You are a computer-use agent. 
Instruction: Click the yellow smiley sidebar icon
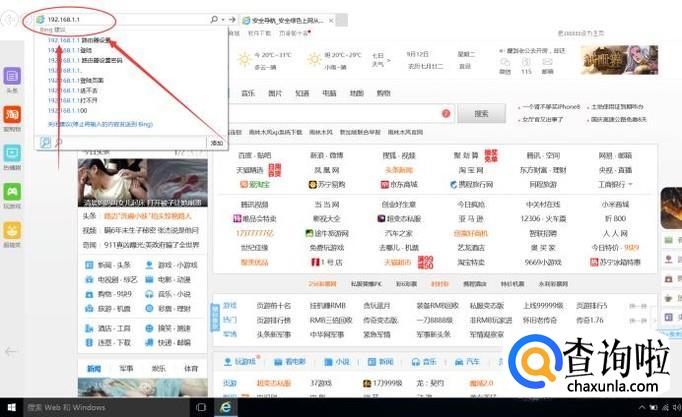click(12, 230)
